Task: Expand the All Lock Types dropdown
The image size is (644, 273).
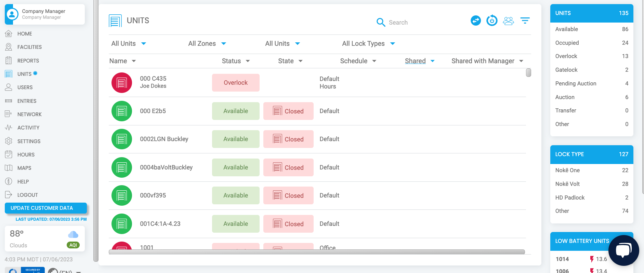Action: [368, 44]
